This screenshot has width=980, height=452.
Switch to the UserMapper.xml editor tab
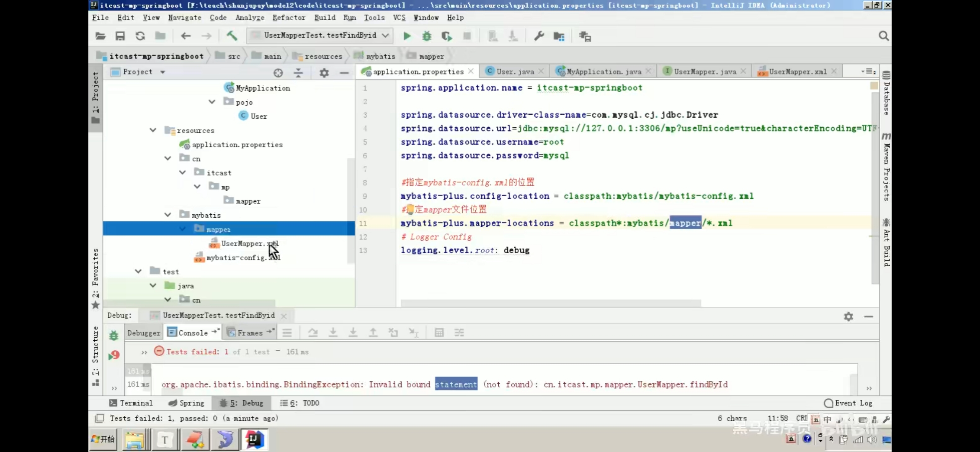797,72
